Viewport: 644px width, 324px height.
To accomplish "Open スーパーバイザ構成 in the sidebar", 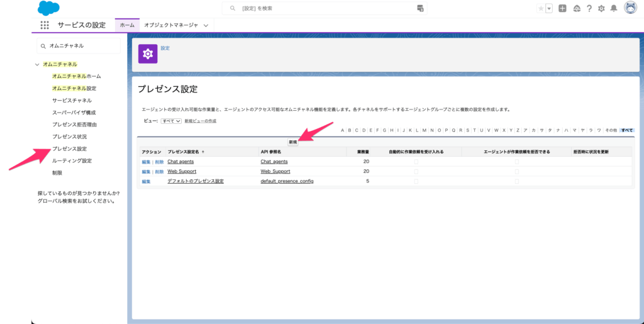I will pyautogui.click(x=74, y=113).
